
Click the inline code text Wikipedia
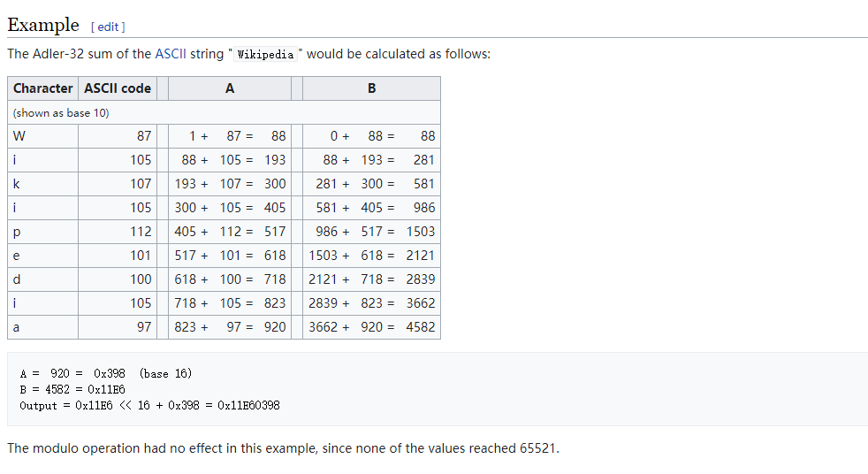point(266,54)
